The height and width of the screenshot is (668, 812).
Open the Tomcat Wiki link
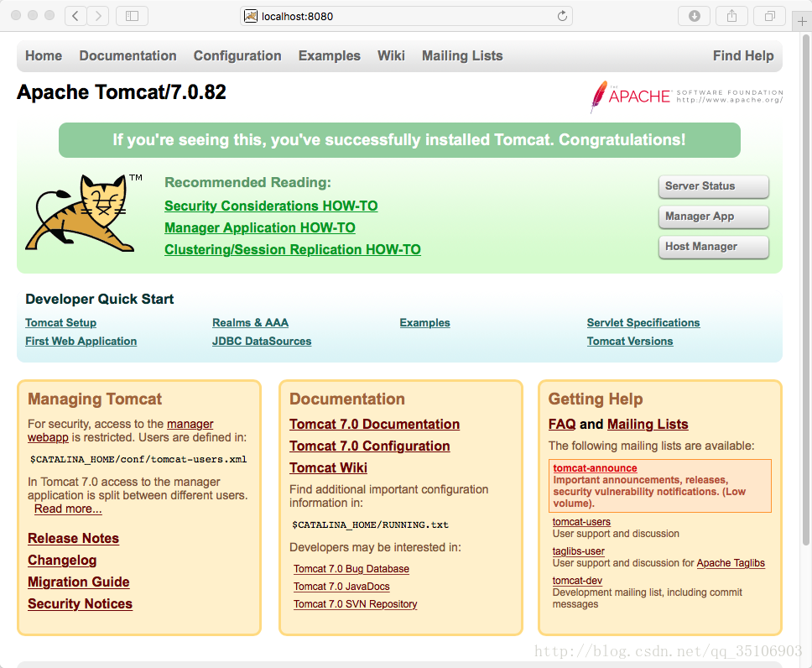[328, 467]
